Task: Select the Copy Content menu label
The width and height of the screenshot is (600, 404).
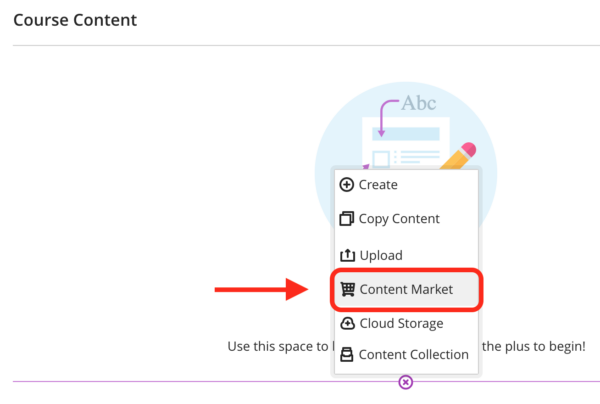Action: 399,219
